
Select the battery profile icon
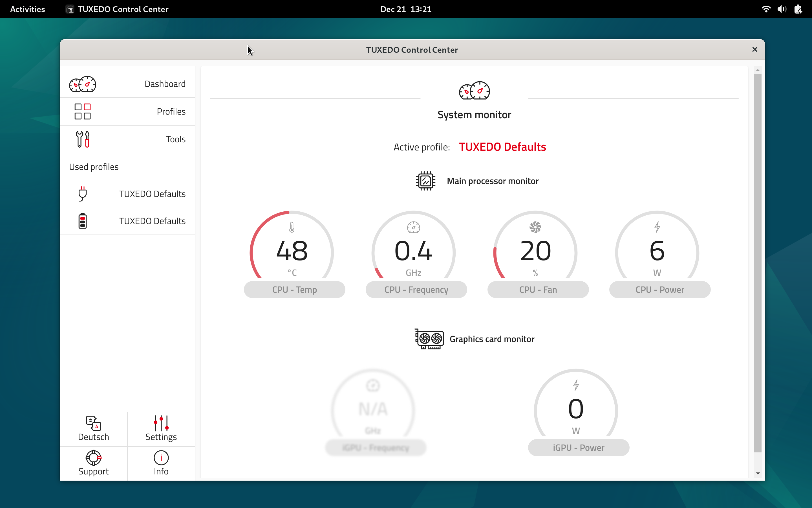point(83,221)
